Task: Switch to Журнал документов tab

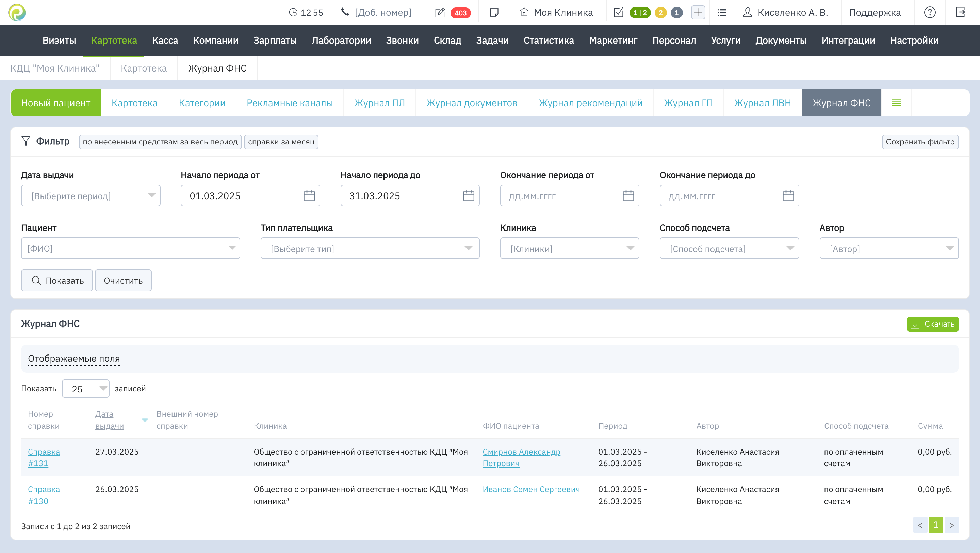Action: tap(471, 103)
